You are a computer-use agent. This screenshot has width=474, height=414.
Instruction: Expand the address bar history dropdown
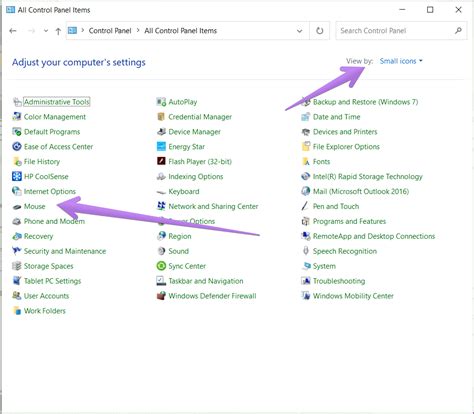299,31
